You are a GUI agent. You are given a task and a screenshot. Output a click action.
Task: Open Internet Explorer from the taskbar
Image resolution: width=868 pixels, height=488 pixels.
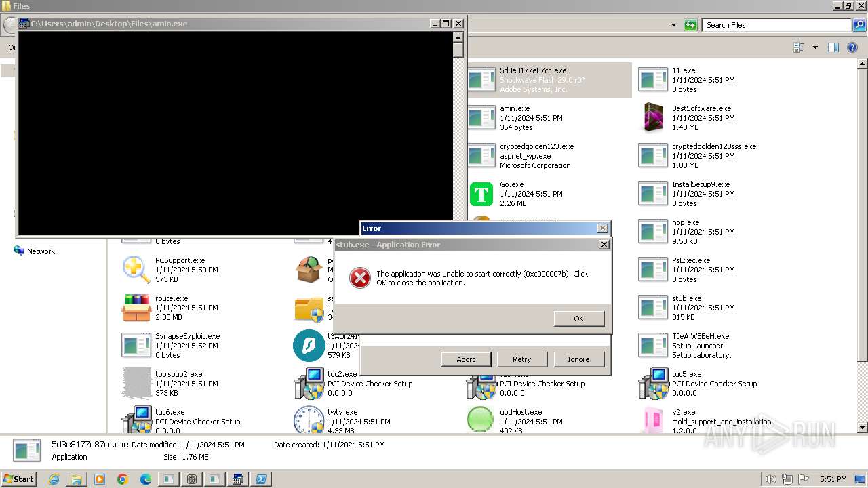(x=54, y=479)
